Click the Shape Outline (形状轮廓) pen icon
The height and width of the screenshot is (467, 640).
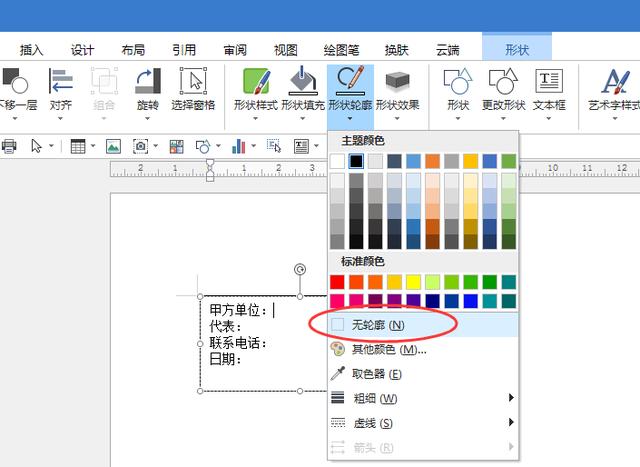coord(350,80)
